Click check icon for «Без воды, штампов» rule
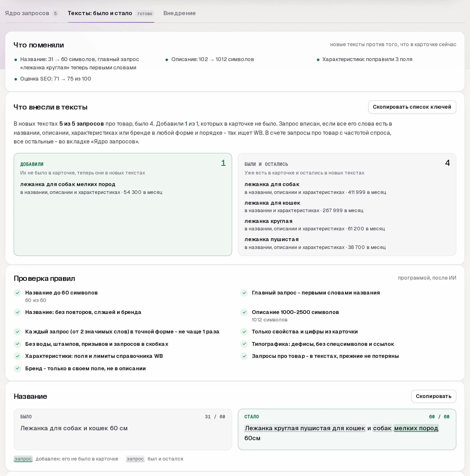Screen dimensions: 470x476 pyautogui.click(x=18, y=344)
